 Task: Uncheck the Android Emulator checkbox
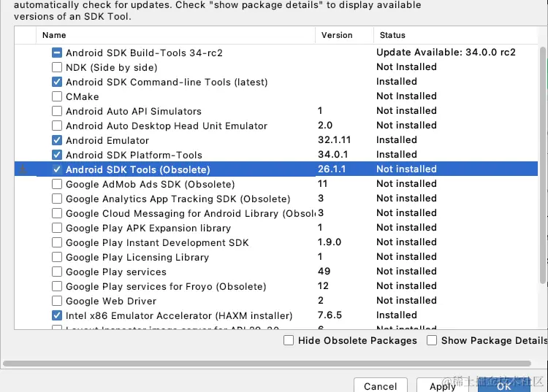pos(56,140)
